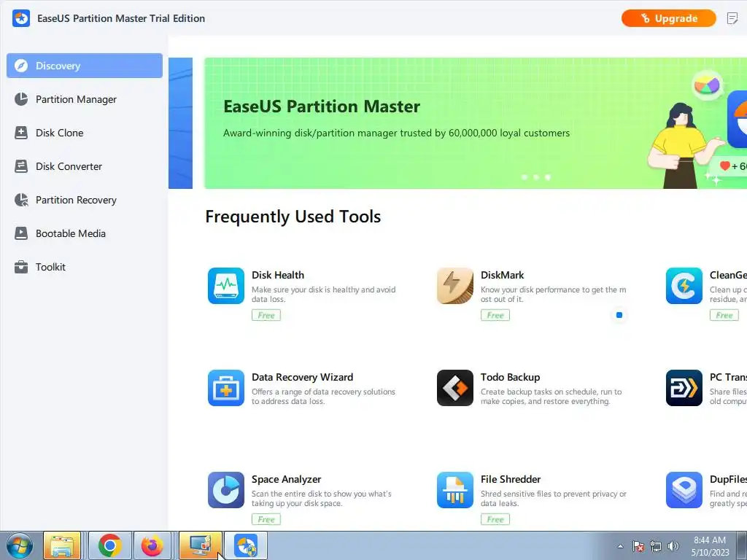The height and width of the screenshot is (560, 747).
Task: Click the EaseUS app logo in title bar
Action: tap(21, 18)
